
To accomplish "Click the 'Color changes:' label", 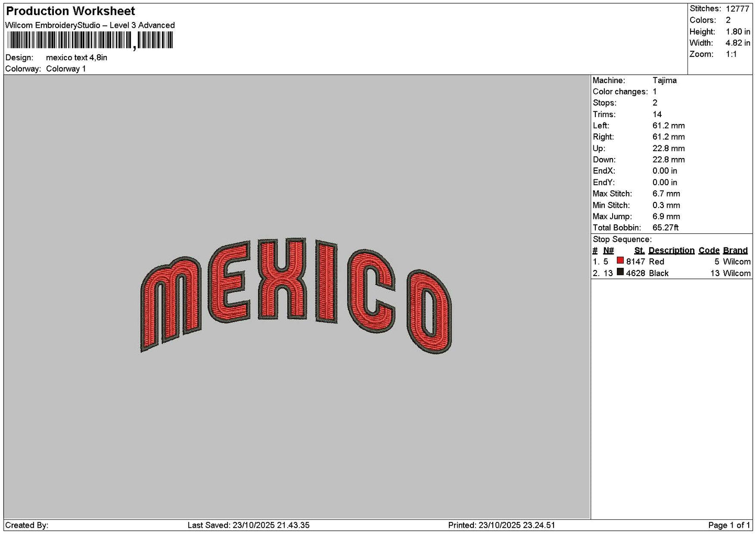I will pos(620,92).
